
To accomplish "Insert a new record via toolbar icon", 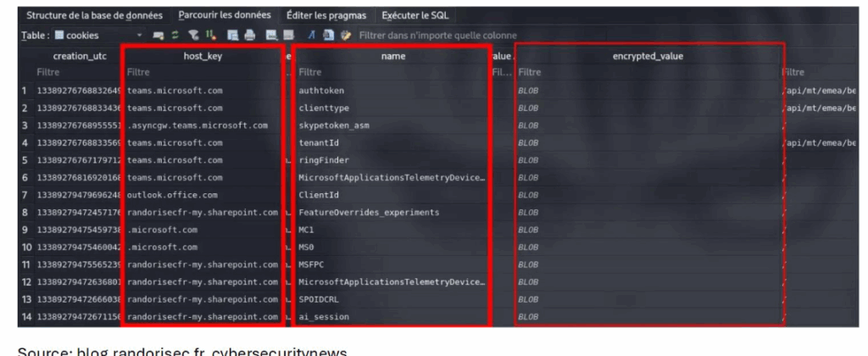I will (x=271, y=36).
